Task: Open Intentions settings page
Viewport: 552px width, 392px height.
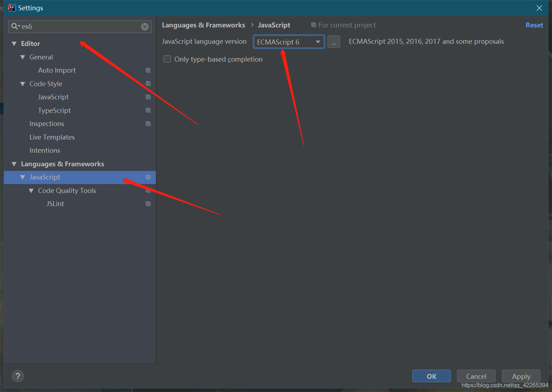Action: tap(45, 151)
